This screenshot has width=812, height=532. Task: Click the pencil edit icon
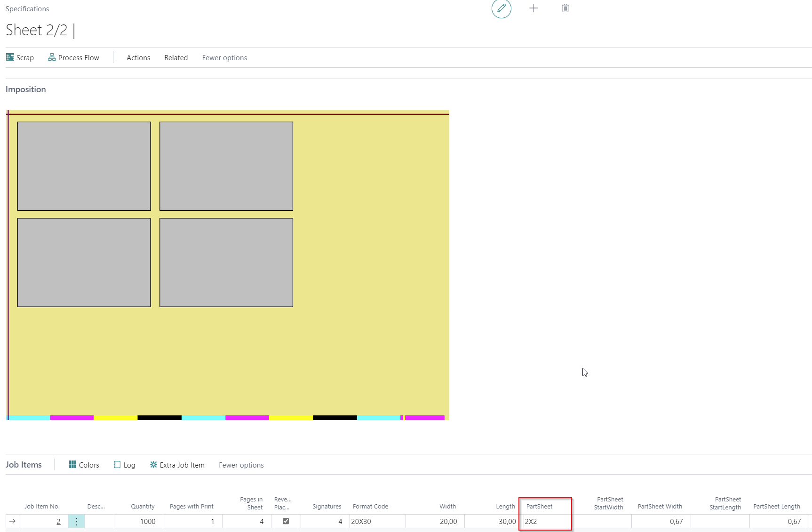[x=501, y=8]
